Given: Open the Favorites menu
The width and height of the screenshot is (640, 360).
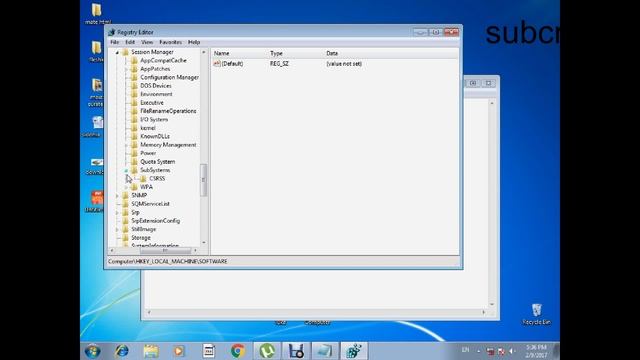Looking at the screenshot, I should coord(170,42).
